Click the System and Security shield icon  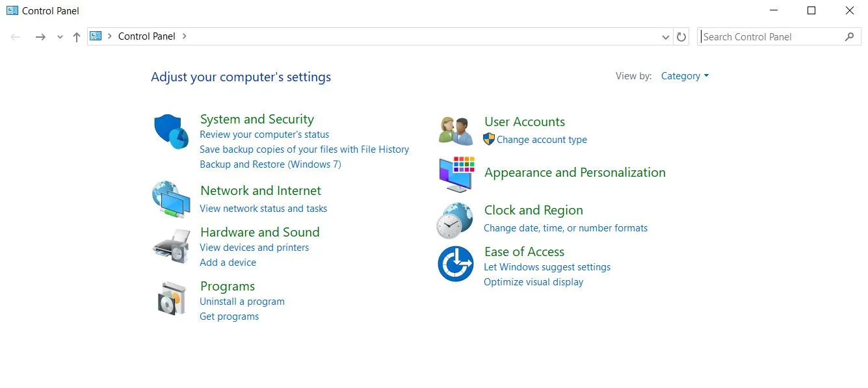coord(172,132)
